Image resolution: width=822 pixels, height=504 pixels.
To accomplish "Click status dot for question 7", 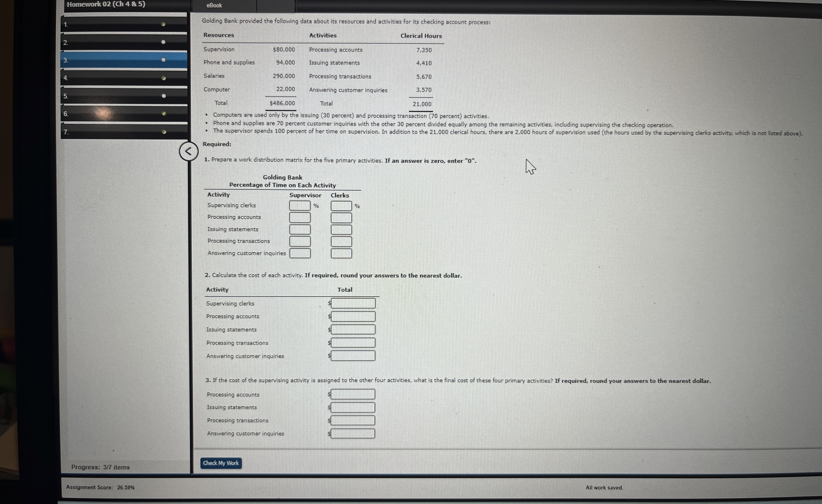I will [x=164, y=132].
